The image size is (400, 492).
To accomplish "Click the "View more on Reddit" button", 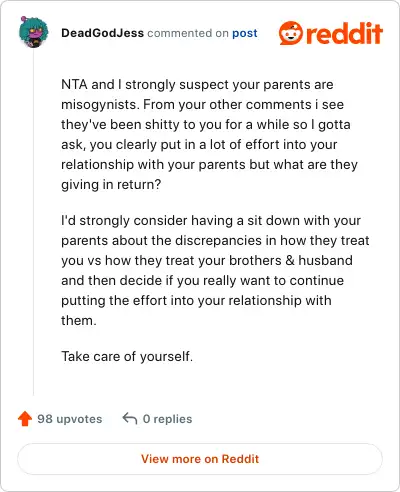I will (200, 459).
